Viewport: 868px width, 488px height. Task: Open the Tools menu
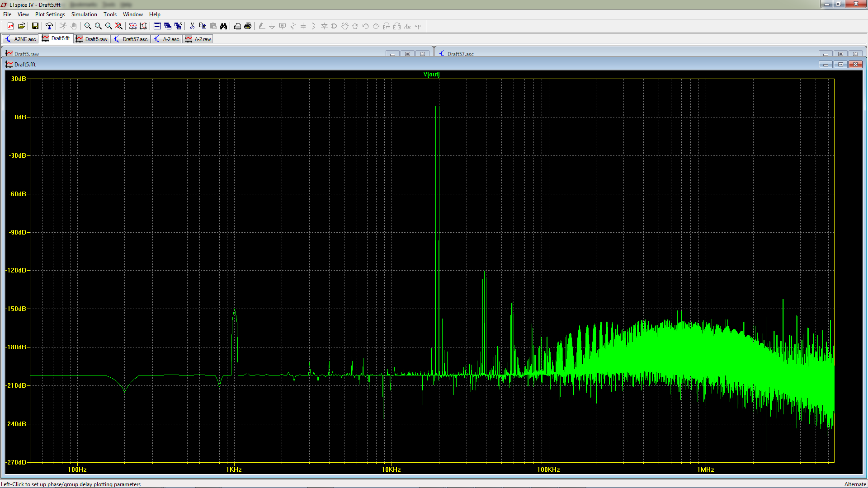tap(110, 14)
